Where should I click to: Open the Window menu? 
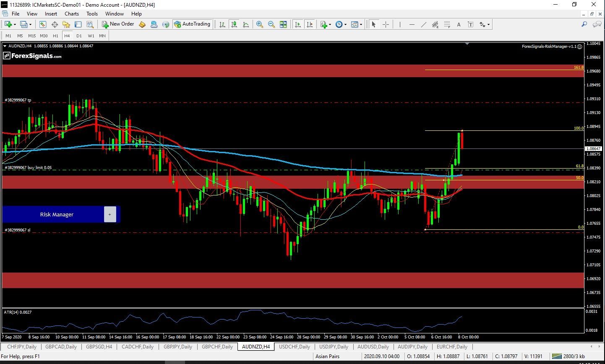(x=115, y=13)
